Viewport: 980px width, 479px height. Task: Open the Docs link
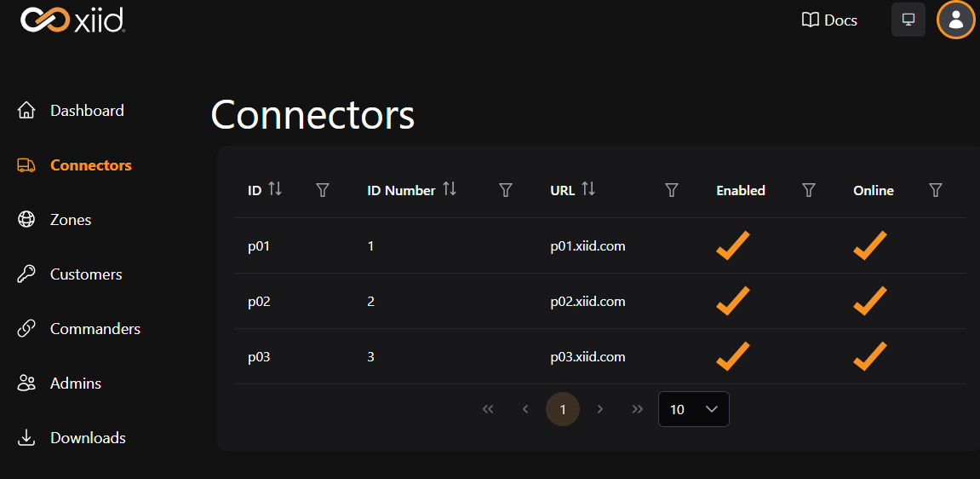pyautogui.click(x=829, y=20)
